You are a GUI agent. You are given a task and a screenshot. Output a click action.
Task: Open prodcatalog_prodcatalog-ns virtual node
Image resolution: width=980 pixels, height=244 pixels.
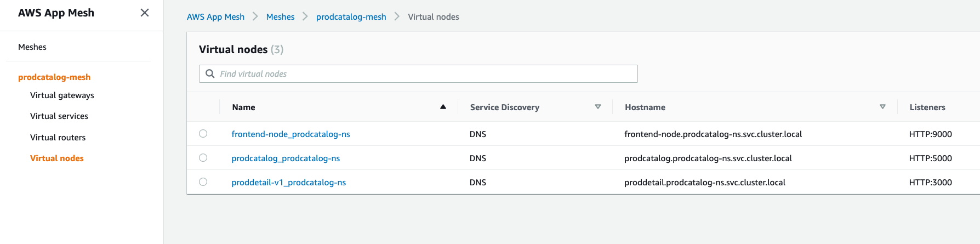tap(286, 158)
